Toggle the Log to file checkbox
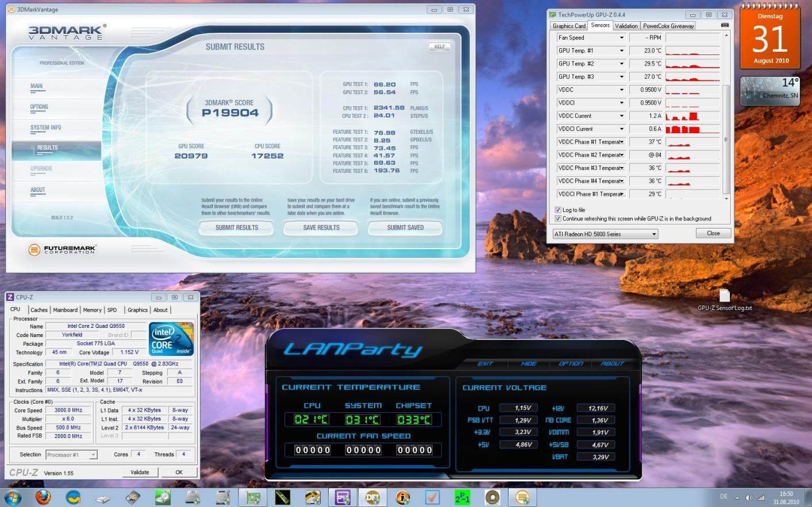Viewport: 812px width, 507px height. tap(558, 210)
